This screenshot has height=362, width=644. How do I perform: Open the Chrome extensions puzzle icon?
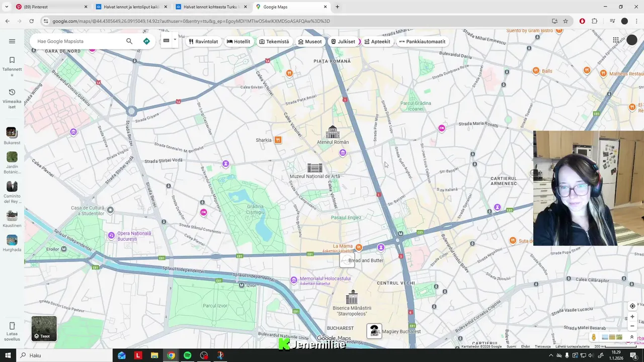594,21
